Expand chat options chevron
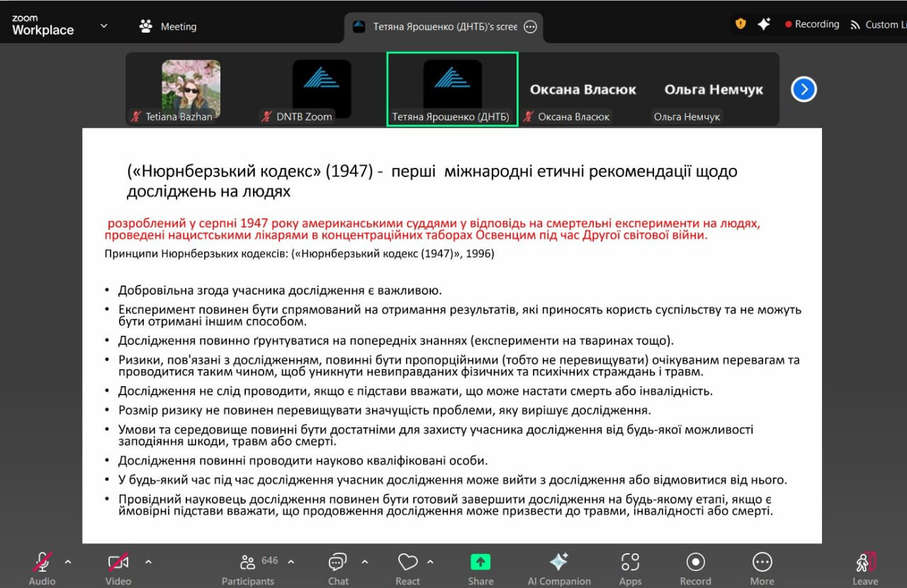Image resolution: width=907 pixels, height=588 pixels. [x=365, y=562]
